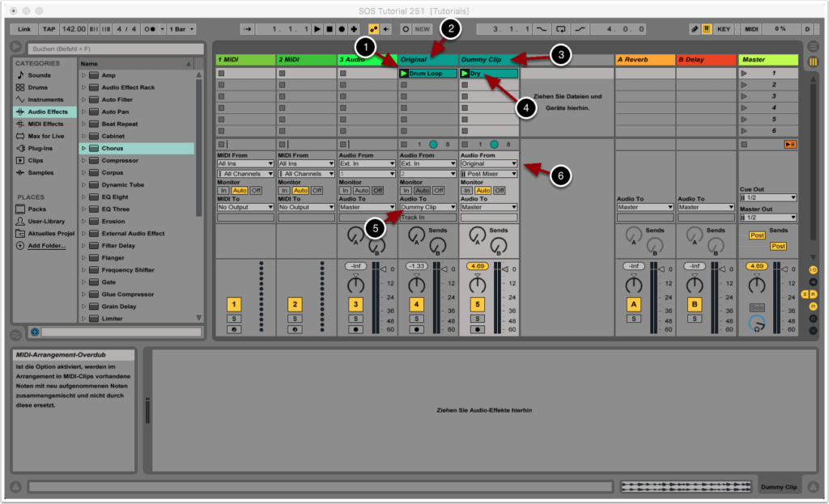The width and height of the screenshot is (829, 504).
Task: Click the browser search field
Action: 109,49
